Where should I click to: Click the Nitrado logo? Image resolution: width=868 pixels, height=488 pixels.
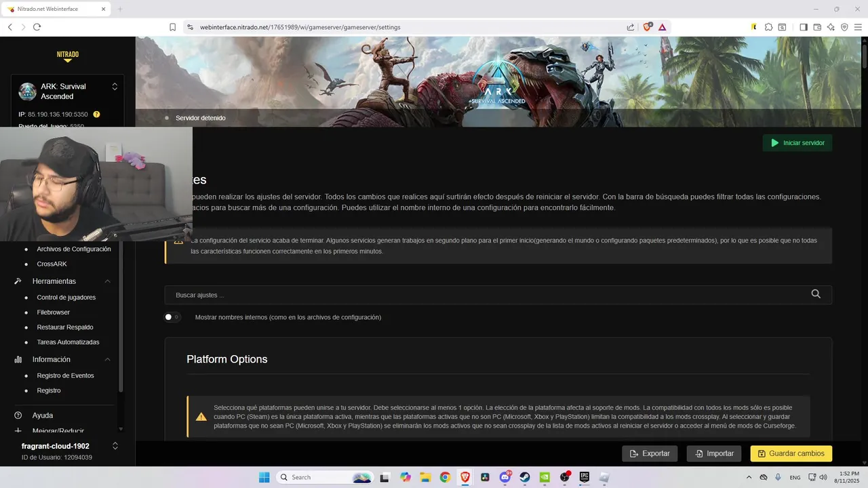(67, 56)
